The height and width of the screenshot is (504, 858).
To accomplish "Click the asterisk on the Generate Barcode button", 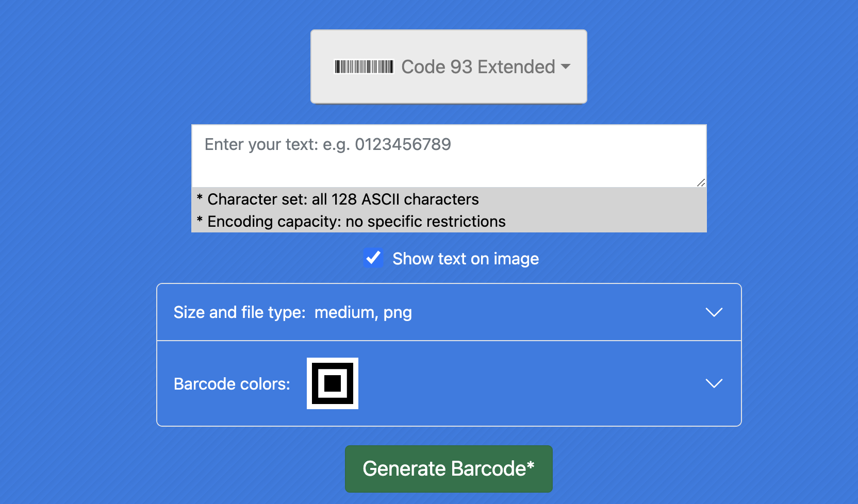I will (531, 464).
